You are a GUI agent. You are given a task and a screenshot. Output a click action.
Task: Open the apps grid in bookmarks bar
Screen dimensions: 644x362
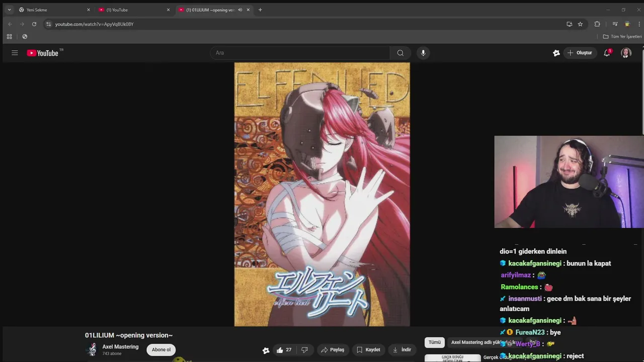(9, 37)
